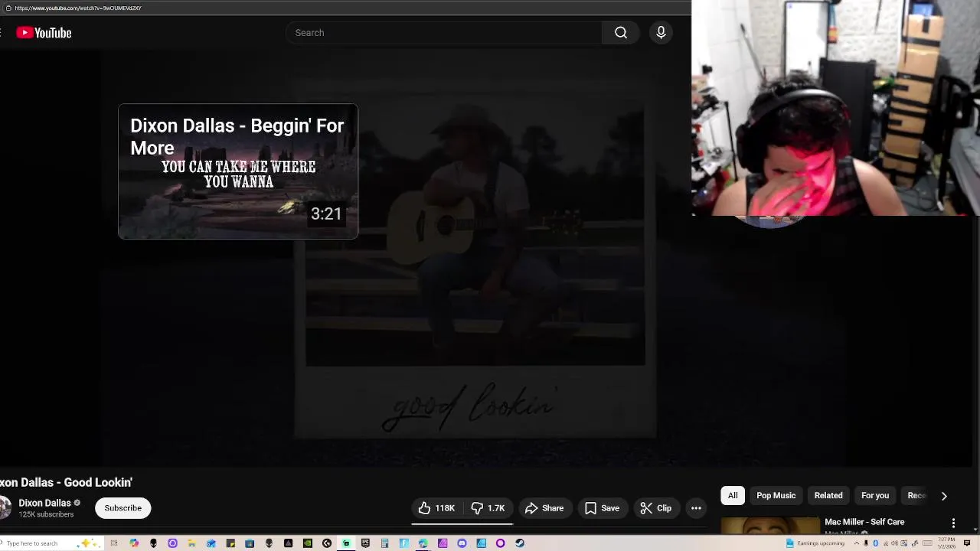Click the 125K subscribers text
This screenshot has width=980, height=551.
pos(46,514)
